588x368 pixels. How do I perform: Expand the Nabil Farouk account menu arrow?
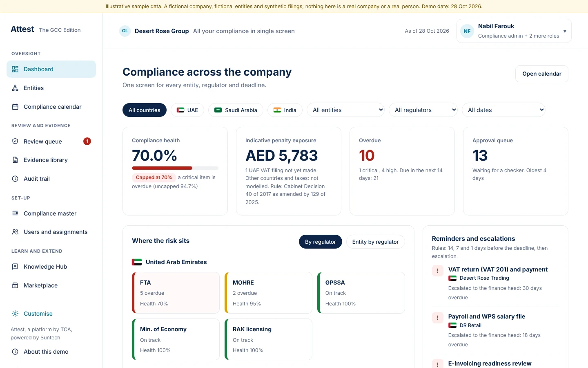(565, 31)
